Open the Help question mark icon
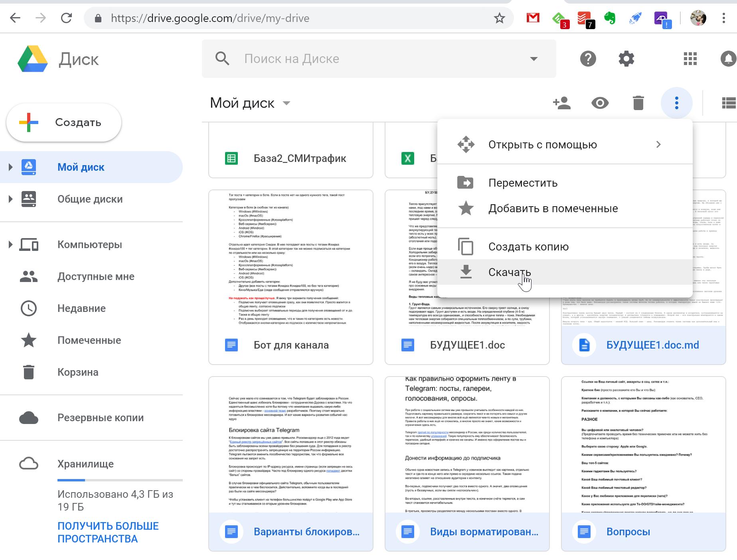The height and width of the screenshot is (560, 737). click(x=588, y=59)
